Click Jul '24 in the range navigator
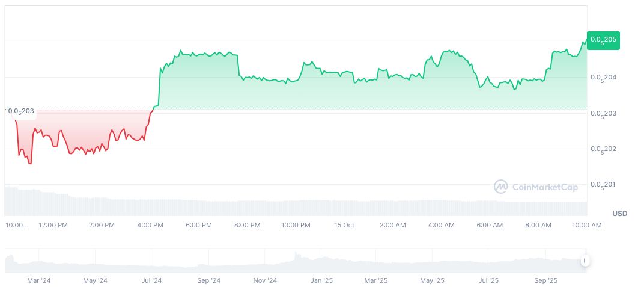 coord(151,280)
